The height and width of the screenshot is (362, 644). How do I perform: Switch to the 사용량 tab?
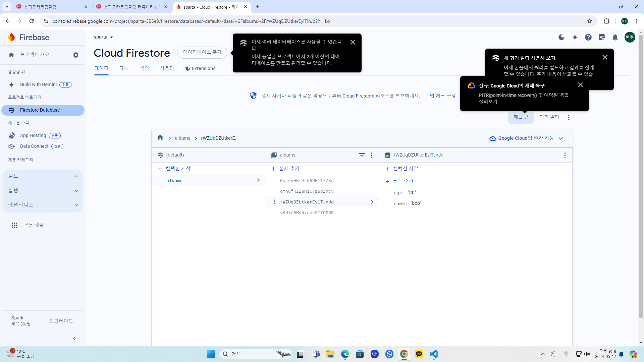pos(167,68)
